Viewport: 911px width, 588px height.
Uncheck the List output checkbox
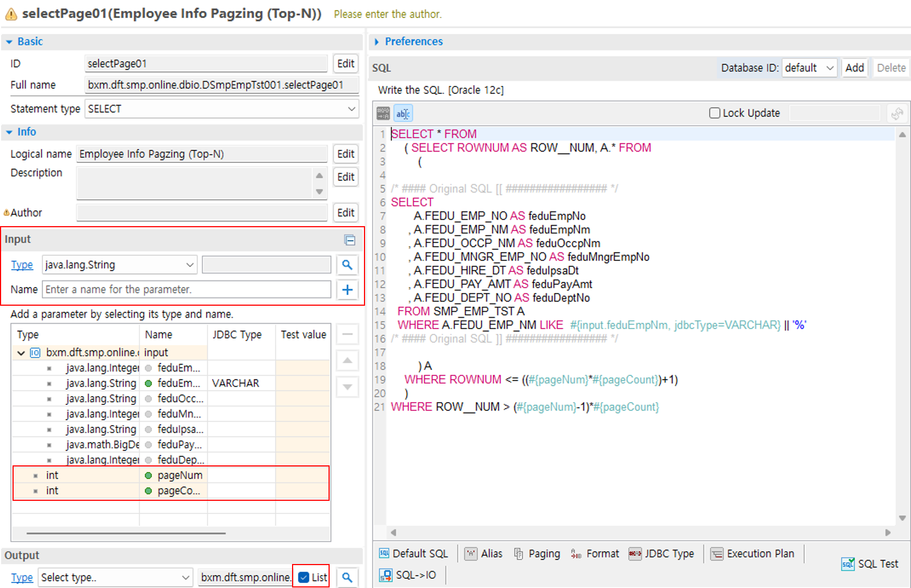point(304,577)
